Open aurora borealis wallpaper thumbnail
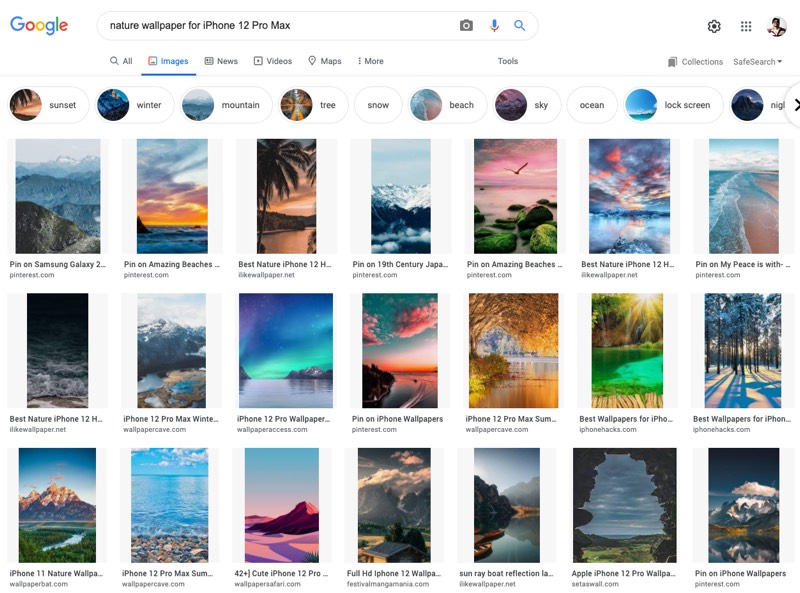 (x=286, y=351)
